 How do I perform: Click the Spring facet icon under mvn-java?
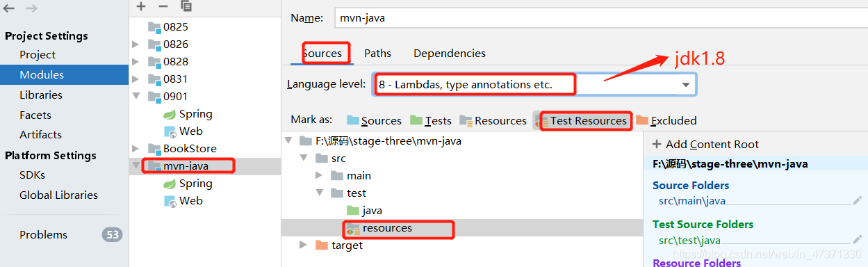point(169,184)
